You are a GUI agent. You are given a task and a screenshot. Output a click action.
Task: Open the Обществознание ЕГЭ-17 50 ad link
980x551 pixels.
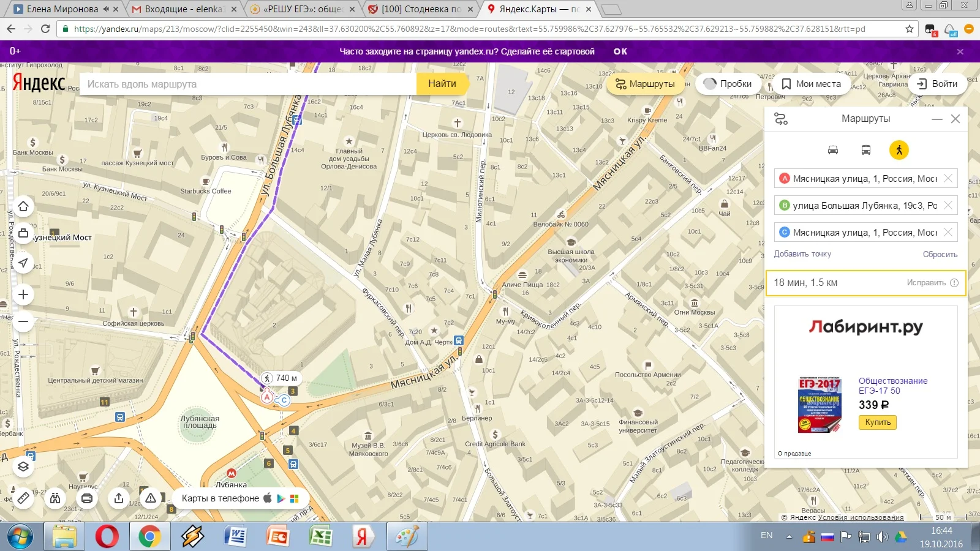(x=893, y=386)
